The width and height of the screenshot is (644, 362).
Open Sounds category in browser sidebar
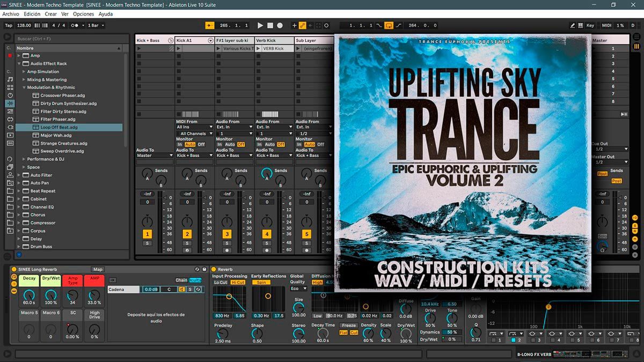9,79
